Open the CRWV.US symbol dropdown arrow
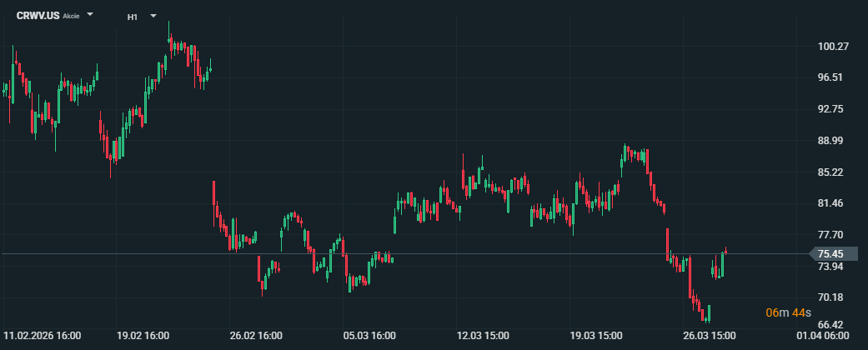 [91, 15]
